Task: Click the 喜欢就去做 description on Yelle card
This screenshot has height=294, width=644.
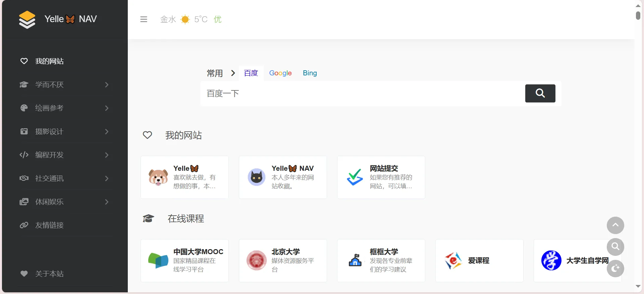Action: pos(195,181)
